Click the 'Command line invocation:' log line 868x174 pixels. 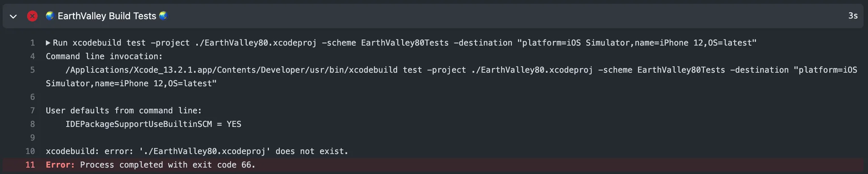(104, 56)
